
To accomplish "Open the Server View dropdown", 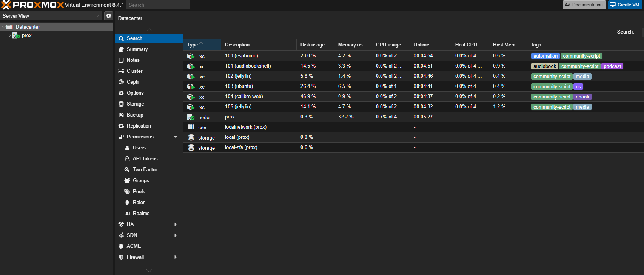I will (98, 16).
